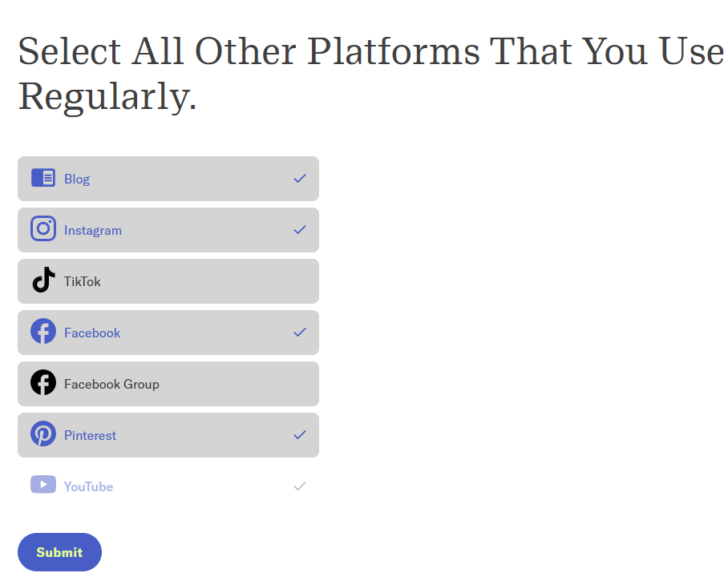Select the Facebook Group option
Screen dimensions: 728x581
[168, 384]
